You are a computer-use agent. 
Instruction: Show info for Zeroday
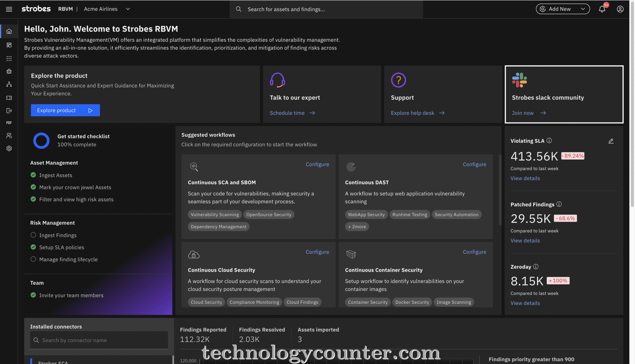tap(536, 266)
